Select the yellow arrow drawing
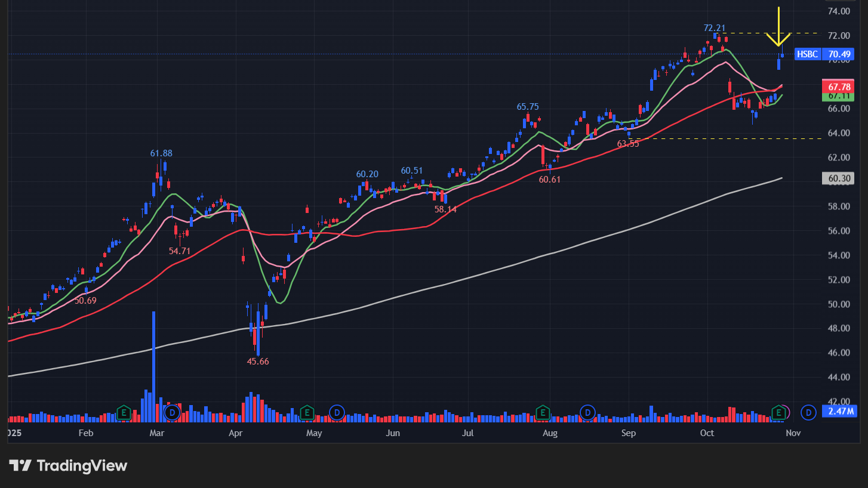This screenshot has width=868, height=488. pos(778,27)
